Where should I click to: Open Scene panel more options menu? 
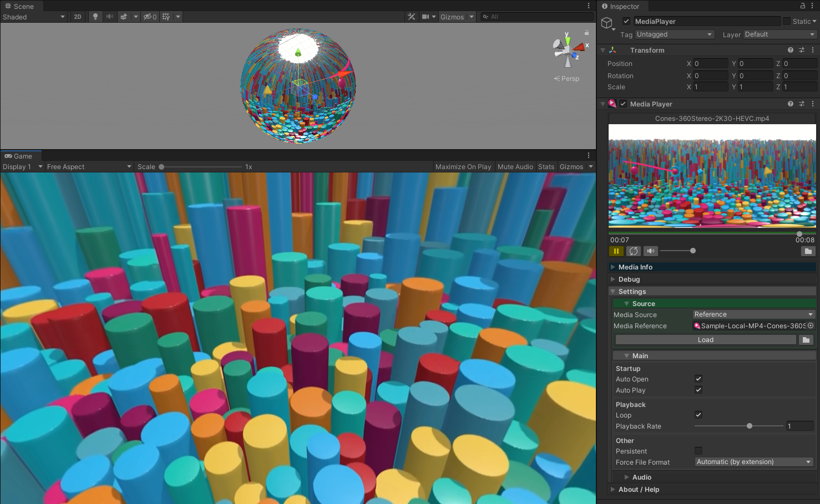coord(589,6)
